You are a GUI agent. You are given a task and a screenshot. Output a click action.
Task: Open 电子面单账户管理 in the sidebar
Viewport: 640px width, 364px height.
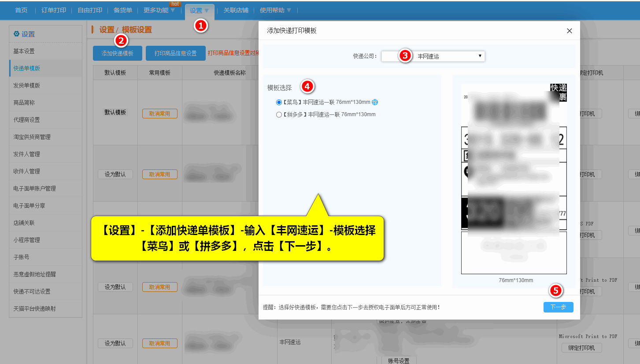pos(46,189)
